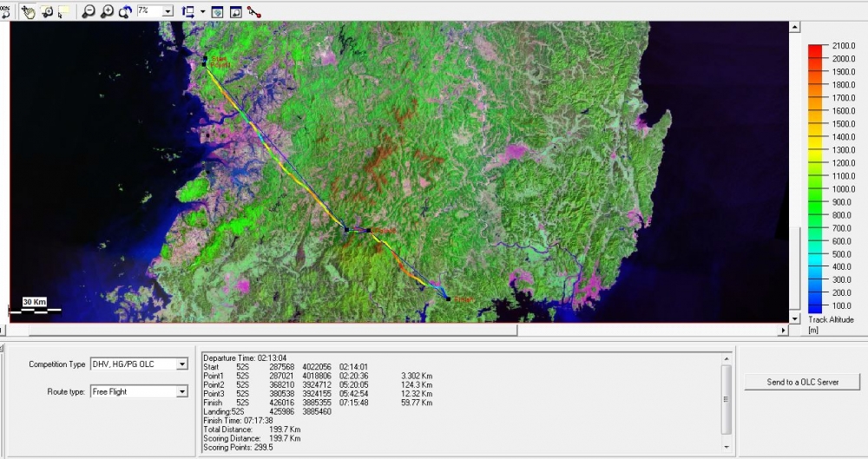Open the map overview window icon
868x459 pixels.
click(x=217, y=11)
